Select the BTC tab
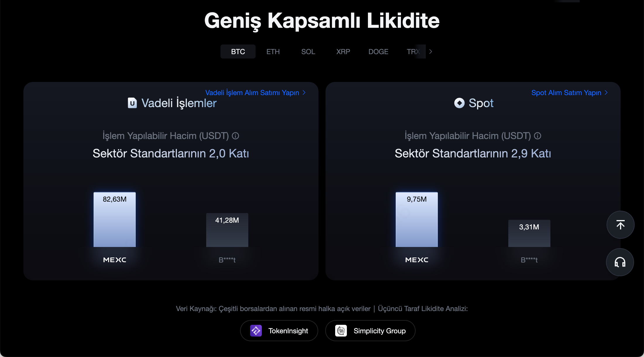Screen dimensions: 644x357 pyautogui.click(x=238, y=52)
